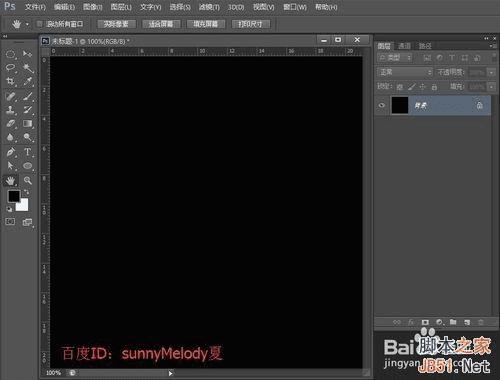Screen dimensions: 500x380
Task: Select the Blur tool
Action: [x=11, y=137]
